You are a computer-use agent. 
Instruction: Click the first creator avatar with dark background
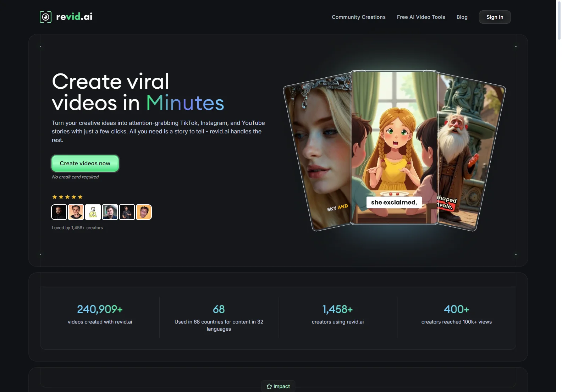[x=59, y=212]
